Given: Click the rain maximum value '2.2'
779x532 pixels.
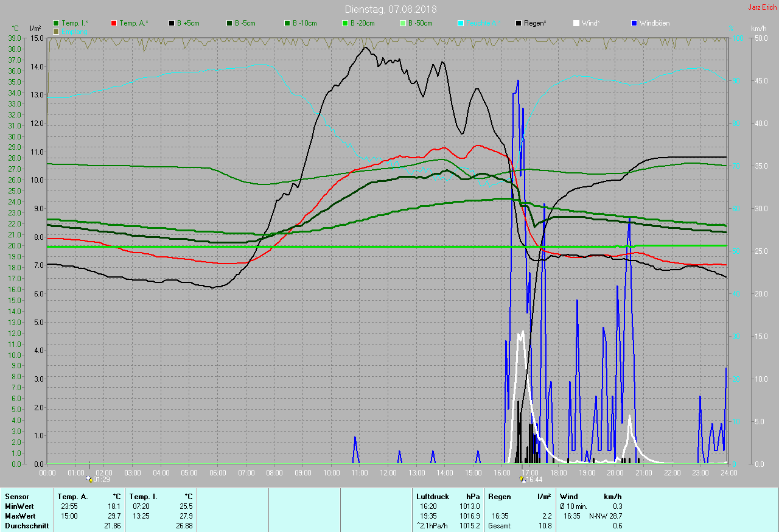Looking at the screenshot, I should [x=547, y=516].
